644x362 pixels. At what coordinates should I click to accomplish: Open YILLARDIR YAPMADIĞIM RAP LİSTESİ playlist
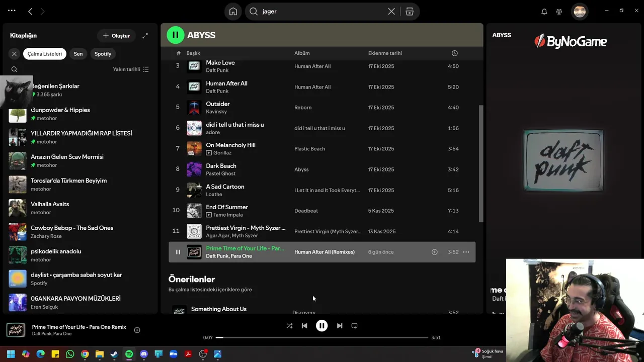[x=80, y=137]
